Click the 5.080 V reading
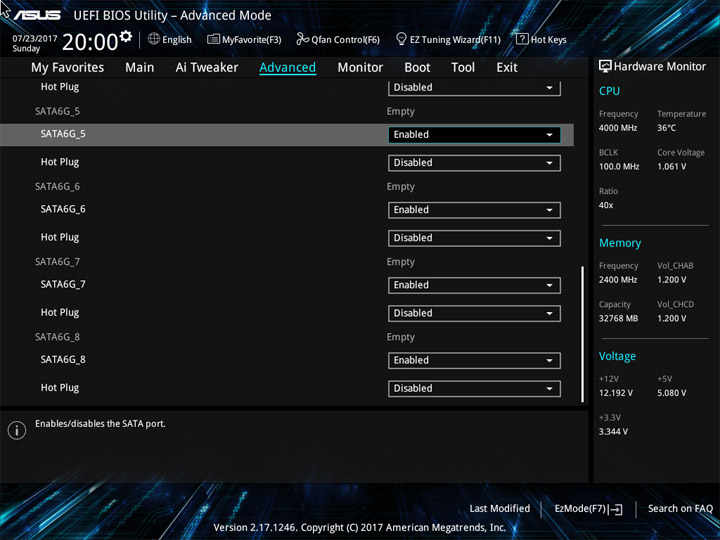Screen dimensions: 720x540 [x=671, y=393]
